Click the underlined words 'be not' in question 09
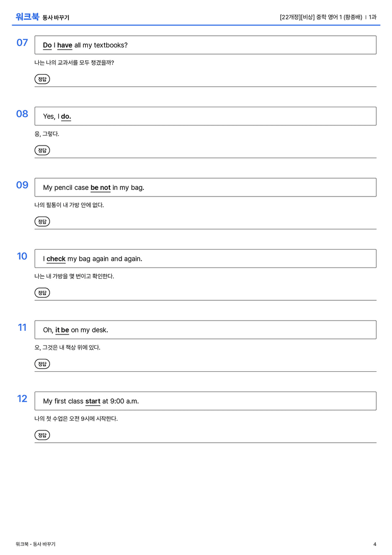 [101, 187]
